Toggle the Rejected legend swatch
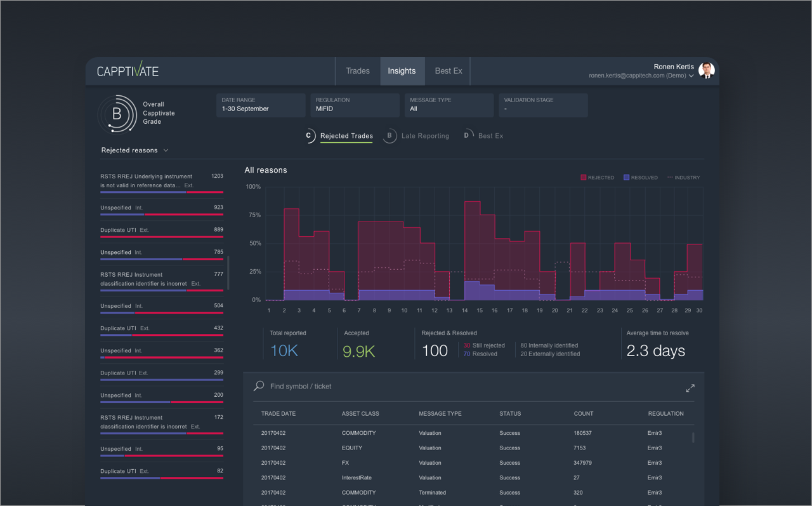The image size is (812, 506). pos(583,178)
